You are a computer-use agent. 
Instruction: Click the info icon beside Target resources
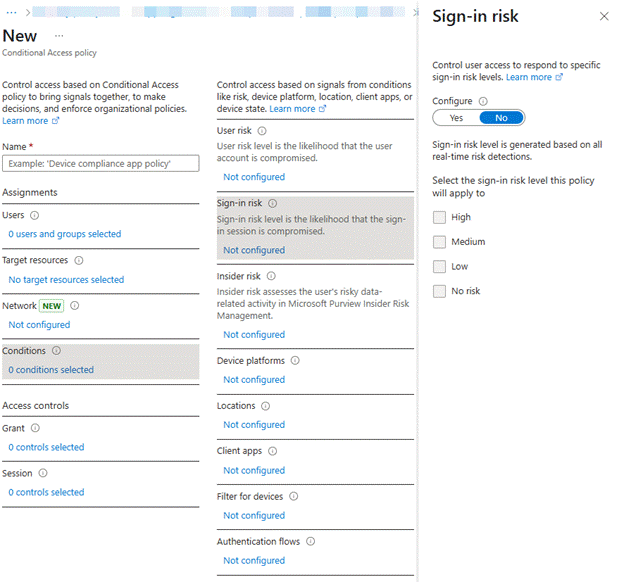(77, 260)
